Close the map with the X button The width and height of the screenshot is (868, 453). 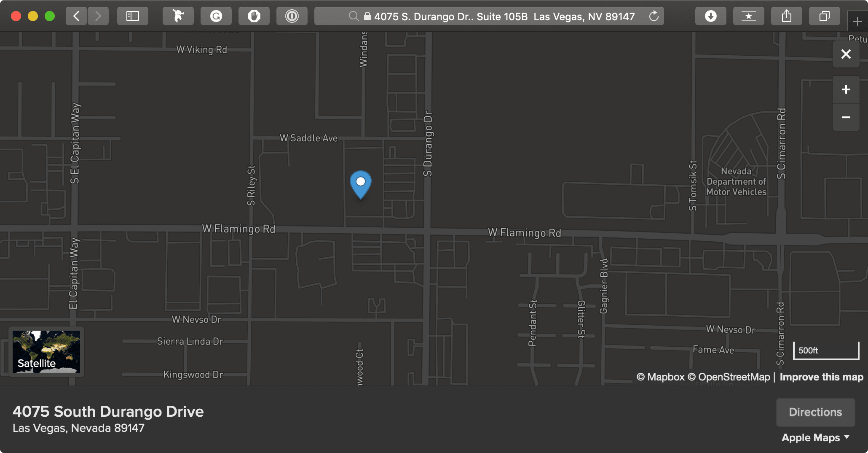[x=846, y=54]
